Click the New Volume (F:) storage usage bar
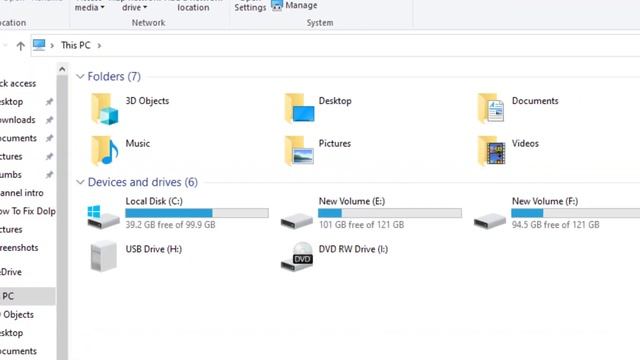The width and height of the screenshot is (640, 360). point(576,213)
